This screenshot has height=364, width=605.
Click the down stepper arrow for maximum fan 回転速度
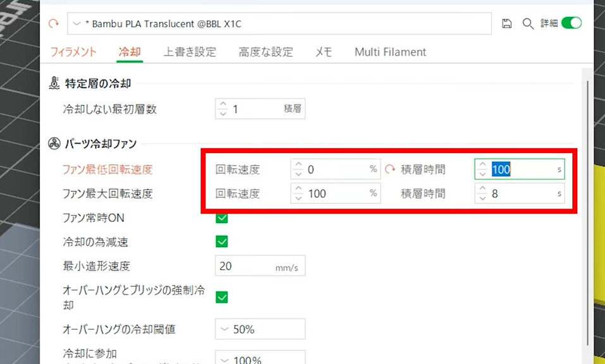coord(297,198)
